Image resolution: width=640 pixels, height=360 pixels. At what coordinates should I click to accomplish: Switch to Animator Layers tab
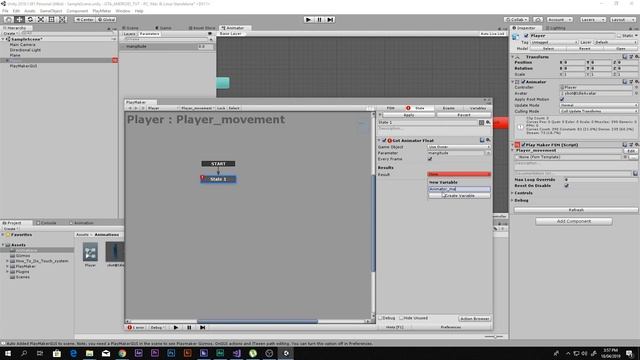[x=129, y=34]
